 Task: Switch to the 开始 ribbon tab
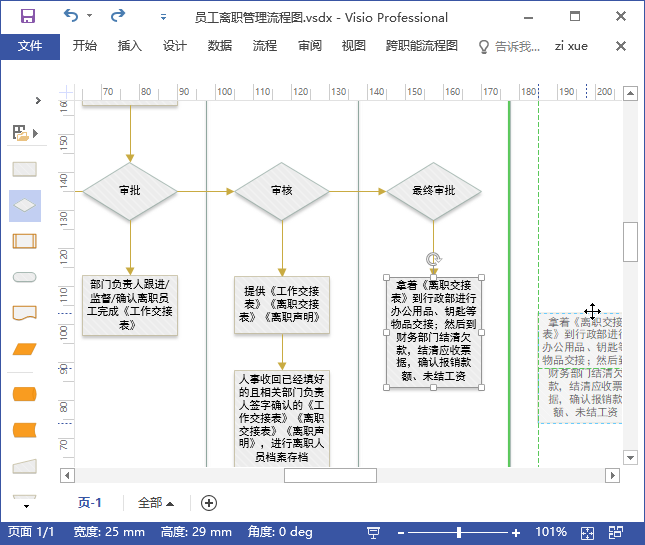point(85,46)
